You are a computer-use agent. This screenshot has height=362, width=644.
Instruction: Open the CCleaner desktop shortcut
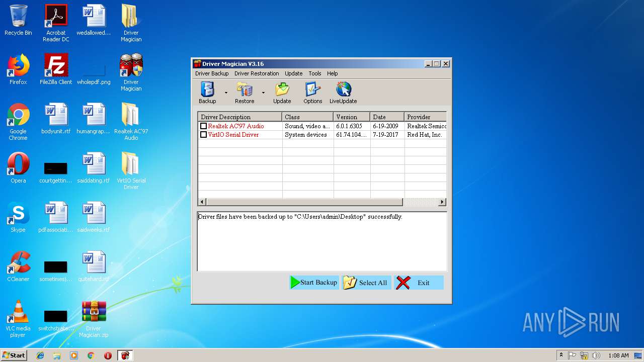(x=18, y=266)
